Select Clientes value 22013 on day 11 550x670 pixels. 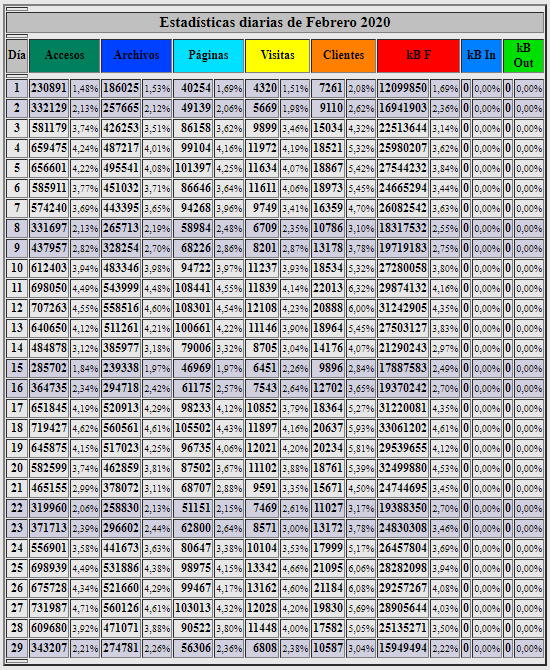pos(328,288)
